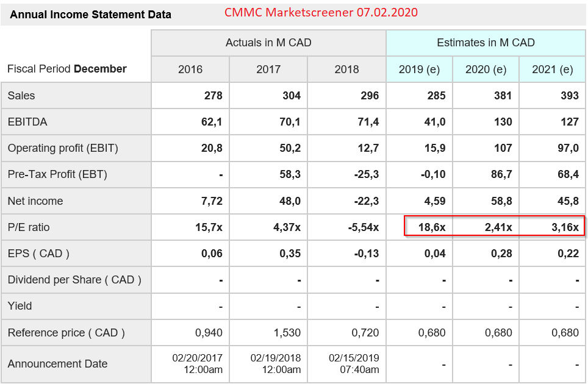Click the 02/15/2019 announcement date cell

pos(354,364)
